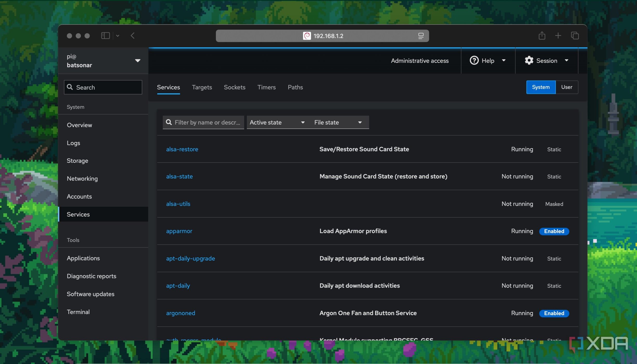
Task: Click 'Save/Restore Sound Card State' description
Action: 364,149
